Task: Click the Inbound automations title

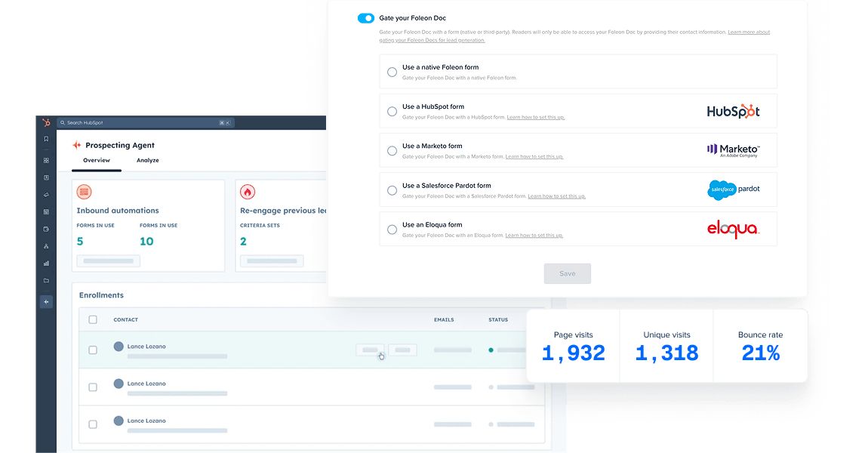Action: click(118, 211)
